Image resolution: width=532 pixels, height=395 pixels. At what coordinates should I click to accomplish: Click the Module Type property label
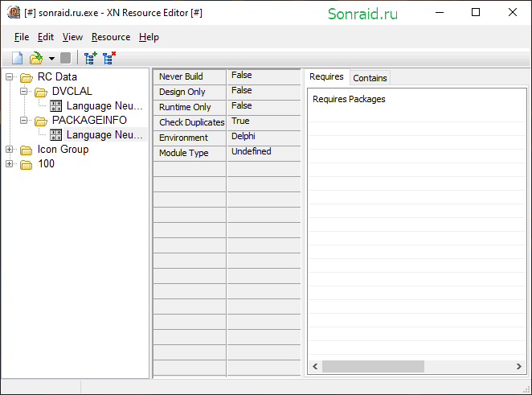click(x=183, y=153)
